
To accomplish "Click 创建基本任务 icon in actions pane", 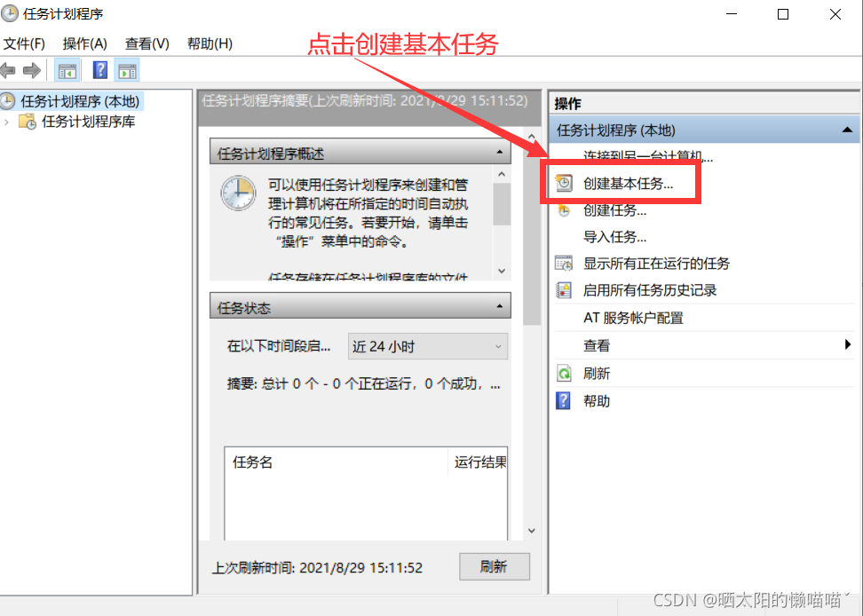I will [x=564, y=183].
